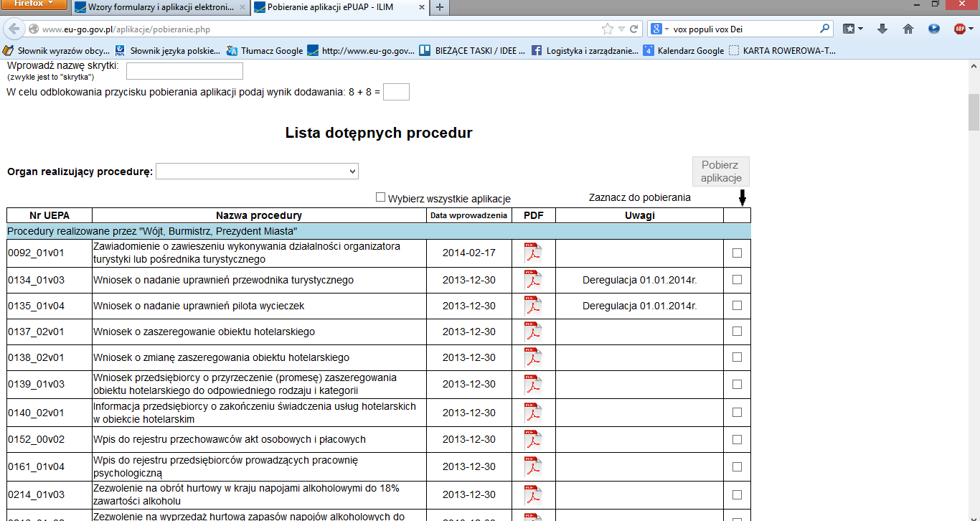Check 'Wybierz wszystkie aplikacje' checkbox

point(381,197)
